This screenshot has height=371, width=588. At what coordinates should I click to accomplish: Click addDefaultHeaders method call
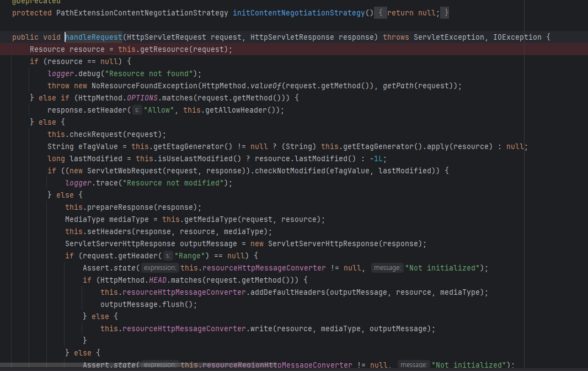click(x=288, y=292)
